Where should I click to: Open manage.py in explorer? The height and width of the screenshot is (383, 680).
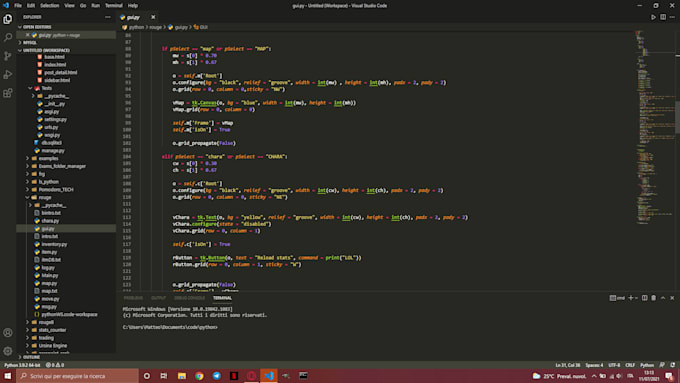(x=53, y=151)
